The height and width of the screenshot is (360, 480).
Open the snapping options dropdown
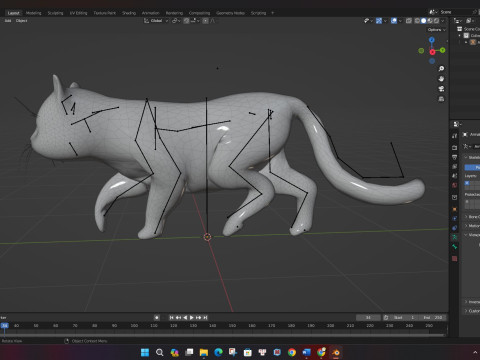pos(195,21)
